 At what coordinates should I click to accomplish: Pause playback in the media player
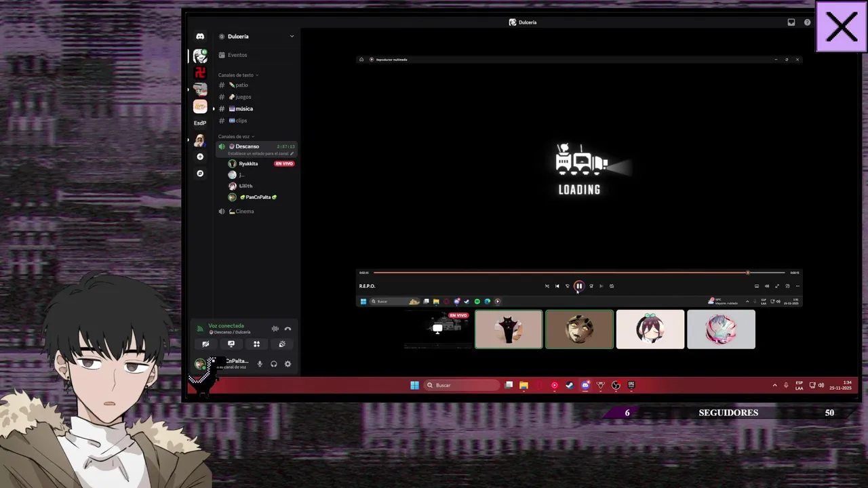[x=579, y=286]
